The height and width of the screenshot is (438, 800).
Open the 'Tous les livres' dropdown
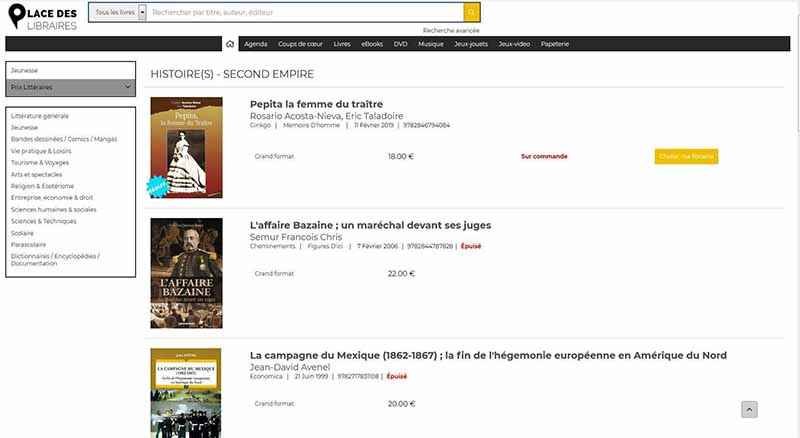(119, 12)
